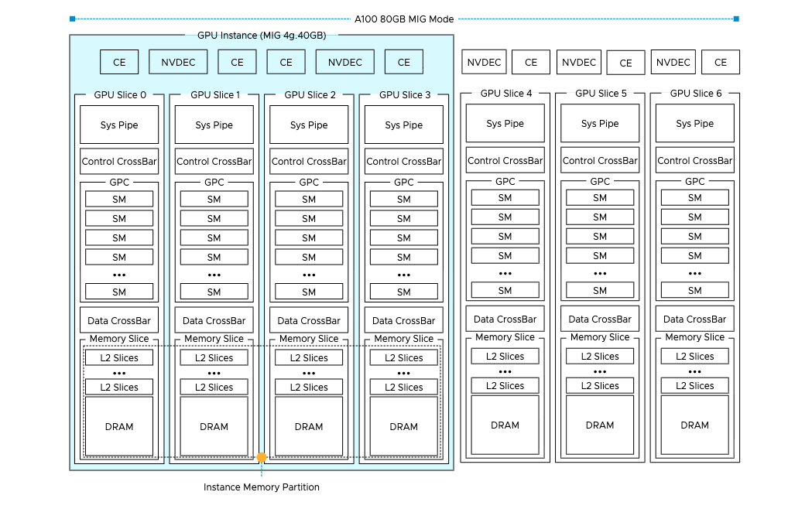The image size is (812, 509).
Task: Click Memory Slice label of GPU Slice 0
Action: (x=119, y=338)
